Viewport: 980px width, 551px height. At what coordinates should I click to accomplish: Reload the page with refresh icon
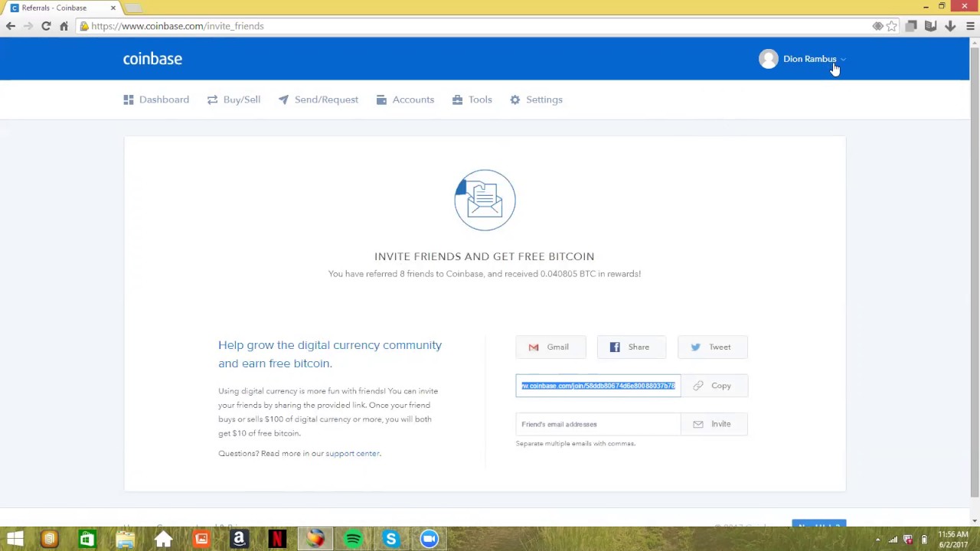point(46,26)
